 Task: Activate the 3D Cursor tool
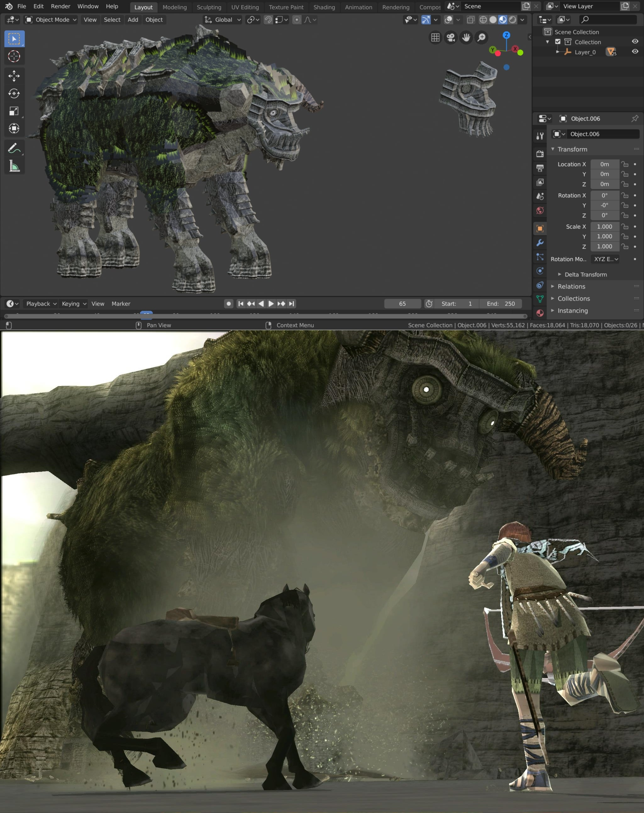[14, 56]
